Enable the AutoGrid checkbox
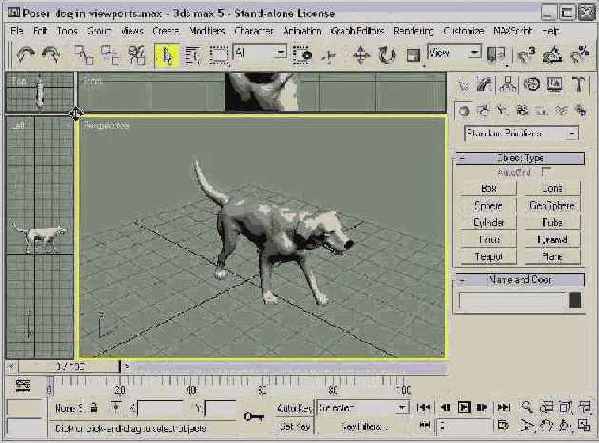The height and width of the screenshot is (443, 599). pos(546,172)
